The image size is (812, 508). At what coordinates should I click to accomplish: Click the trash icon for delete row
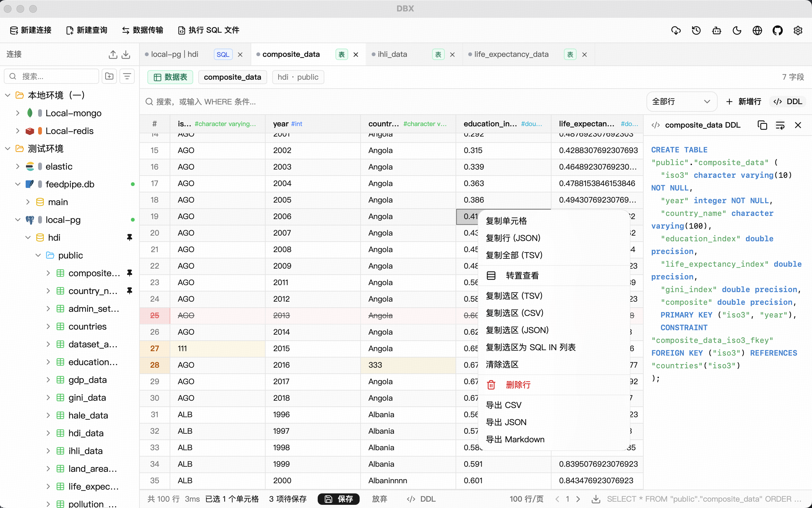491,385
